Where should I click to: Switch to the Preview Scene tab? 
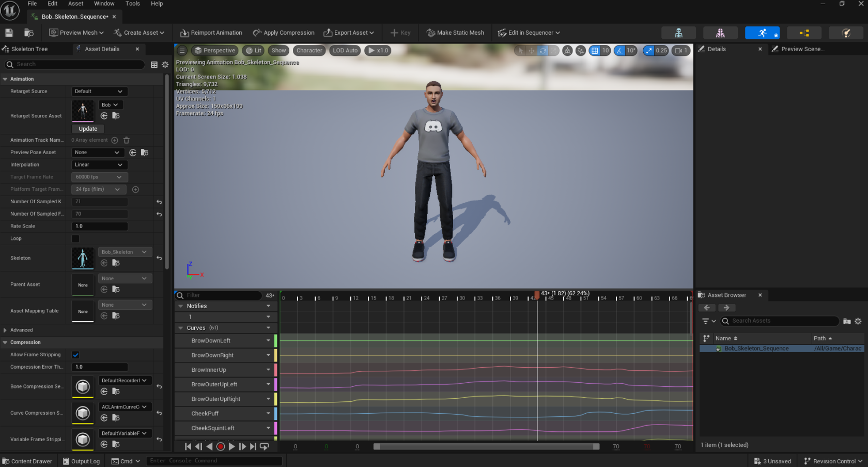[x=802, y=49]
